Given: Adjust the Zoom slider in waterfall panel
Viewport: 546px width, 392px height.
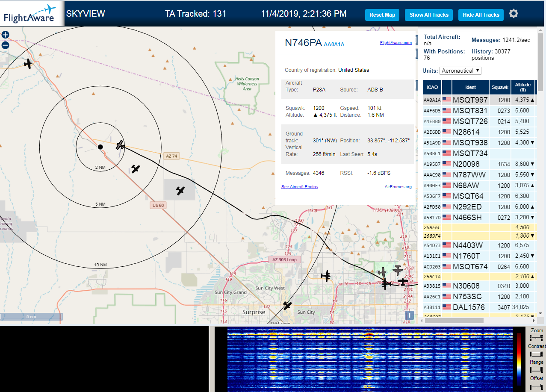Looking at the screenshot, I should (536, 338).
